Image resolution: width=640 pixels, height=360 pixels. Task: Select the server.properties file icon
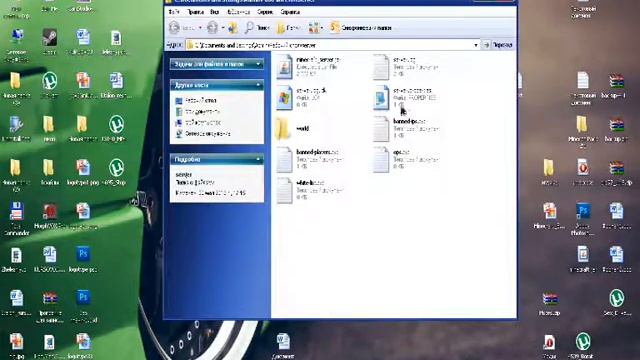381,98
